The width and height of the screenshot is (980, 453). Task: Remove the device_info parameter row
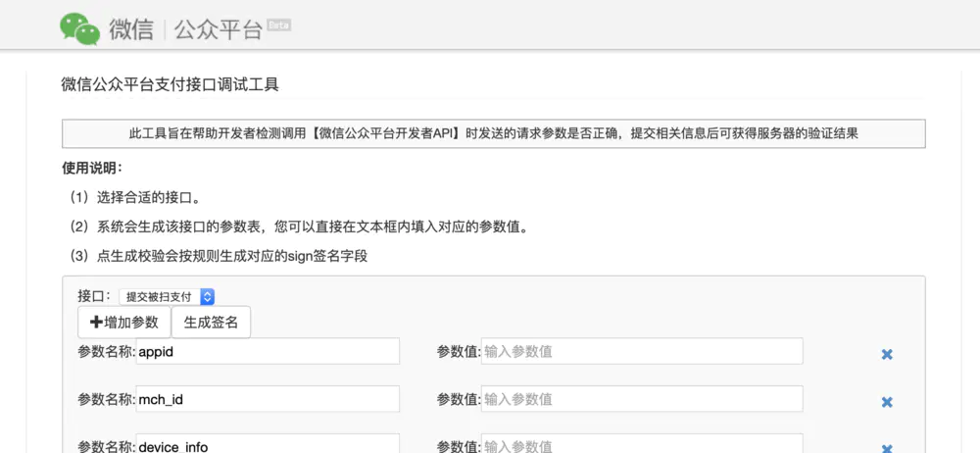[886, 448]
